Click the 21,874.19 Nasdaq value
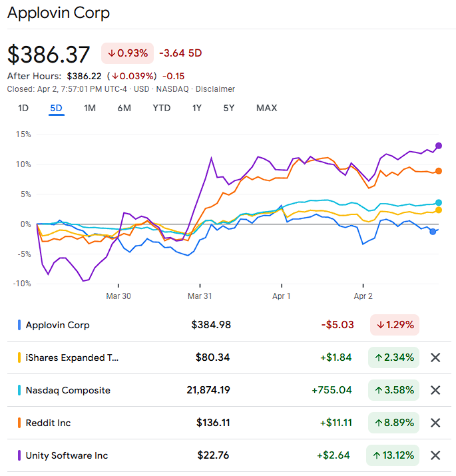This screenshot has height=476, width=456. click(x=208, y=389)
